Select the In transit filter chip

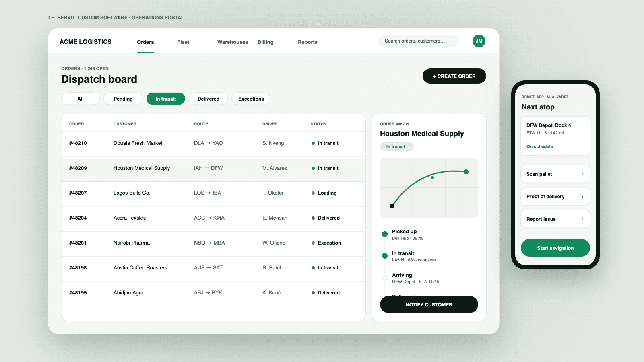[x=166, y=99]
